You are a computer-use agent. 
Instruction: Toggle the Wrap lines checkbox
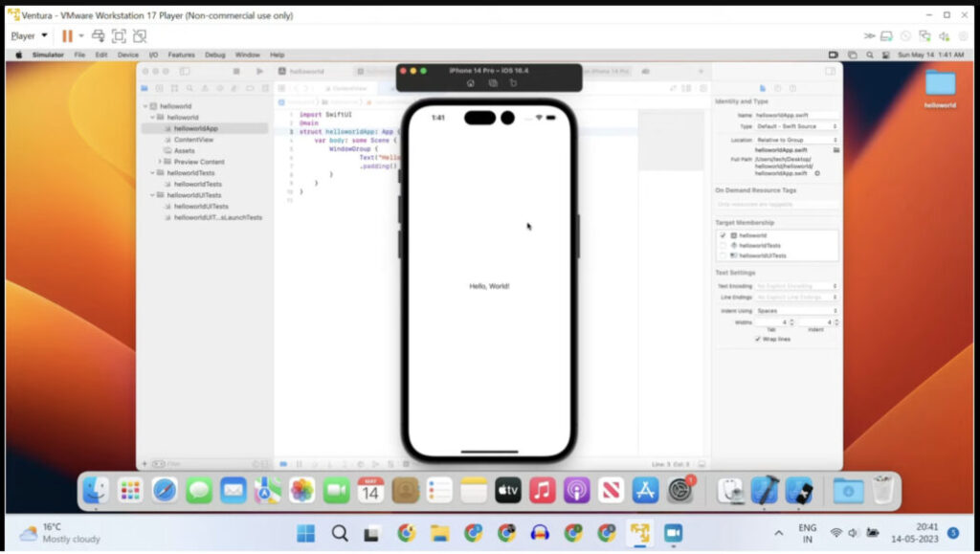pyautogui.click(x=758, y=339)
